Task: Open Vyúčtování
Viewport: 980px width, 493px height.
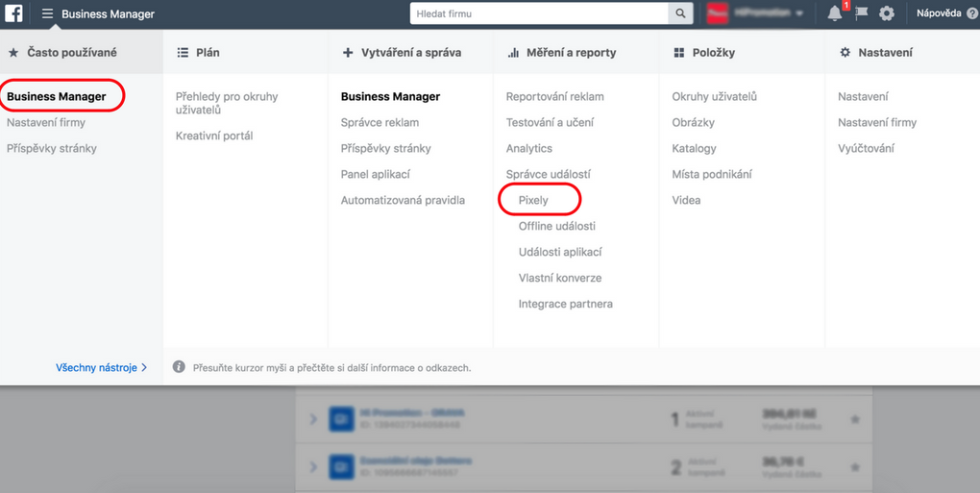Action: [867, 149]
